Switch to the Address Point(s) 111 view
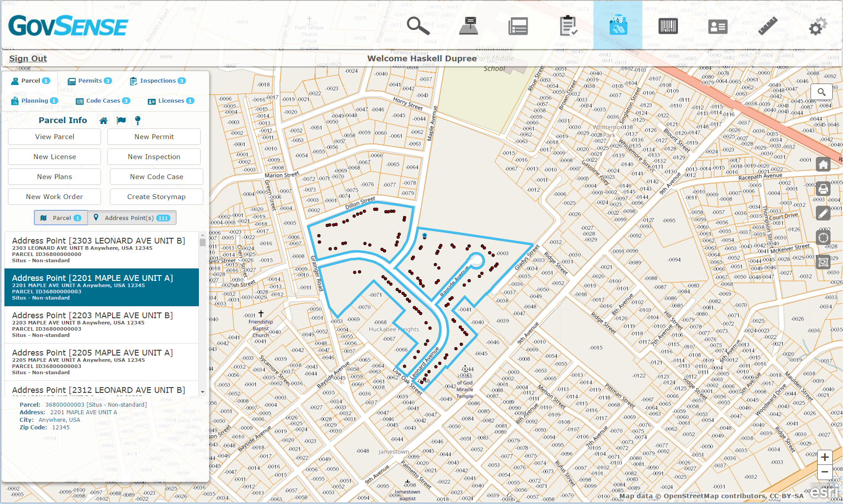Viewport: 843px width, 504px height. pos(132,218)
